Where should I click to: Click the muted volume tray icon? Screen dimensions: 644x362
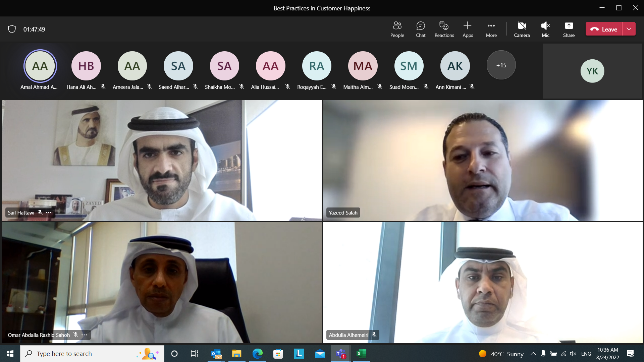click(573, 354)
